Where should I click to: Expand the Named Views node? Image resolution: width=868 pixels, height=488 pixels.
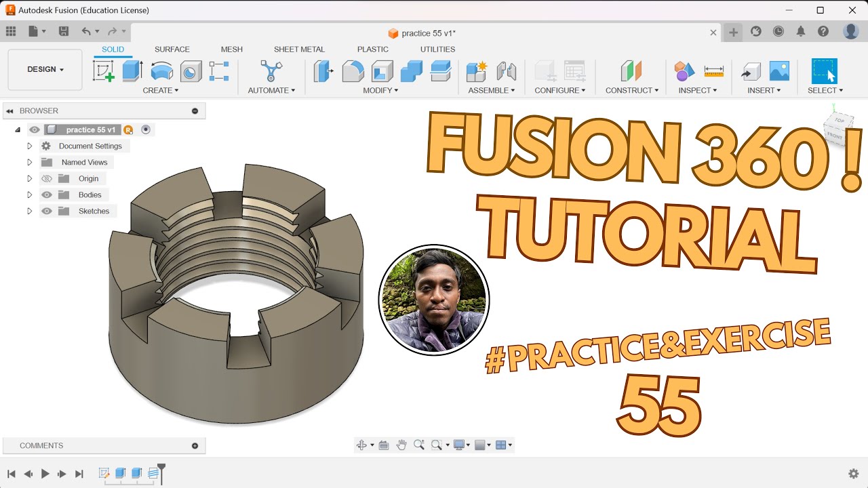point(29,162)
